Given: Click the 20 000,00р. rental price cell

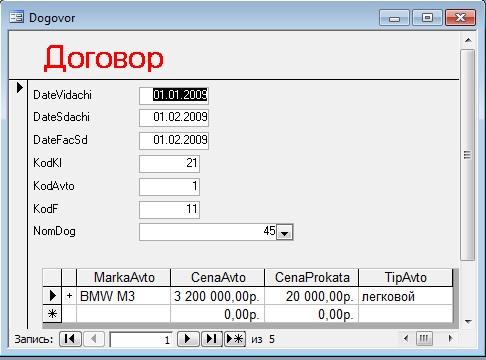Looking at the screenshot, I should coord(312,296).
